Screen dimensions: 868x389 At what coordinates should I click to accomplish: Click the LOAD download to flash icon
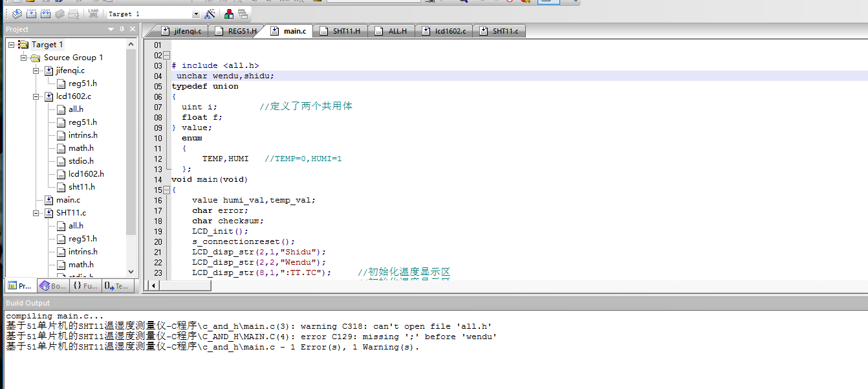coord(93,14)
